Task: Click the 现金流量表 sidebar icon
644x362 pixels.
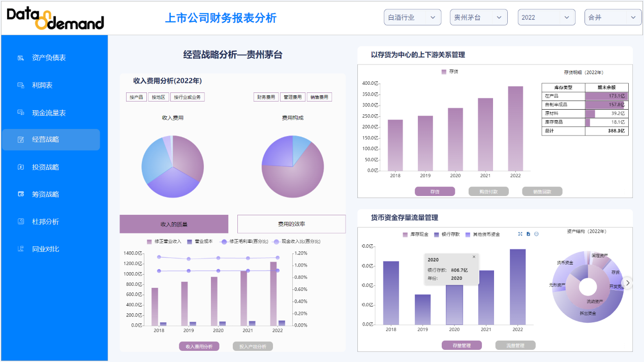Action: (21, 113)
